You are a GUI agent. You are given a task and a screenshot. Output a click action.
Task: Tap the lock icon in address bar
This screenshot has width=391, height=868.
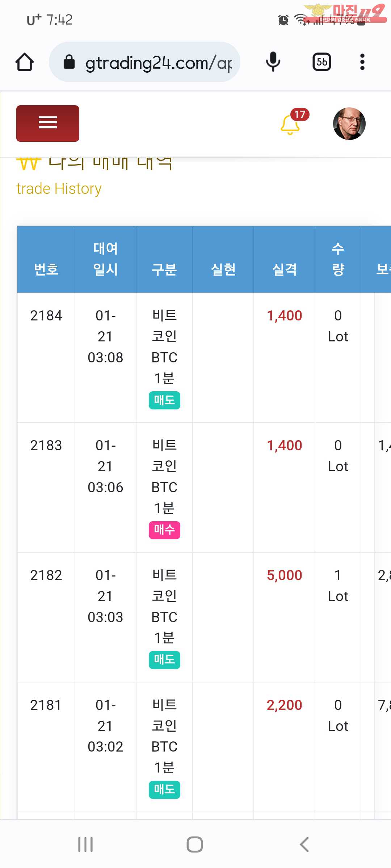pos(69,62)
